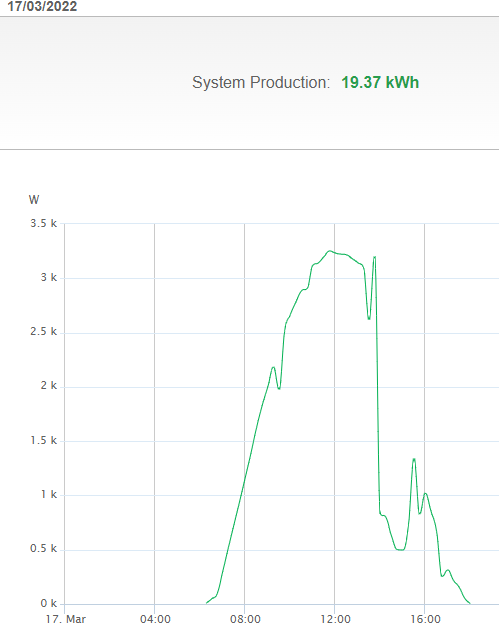
Task: Click the 2.5 k y-axis label
Action: click(x=44, y=332)
